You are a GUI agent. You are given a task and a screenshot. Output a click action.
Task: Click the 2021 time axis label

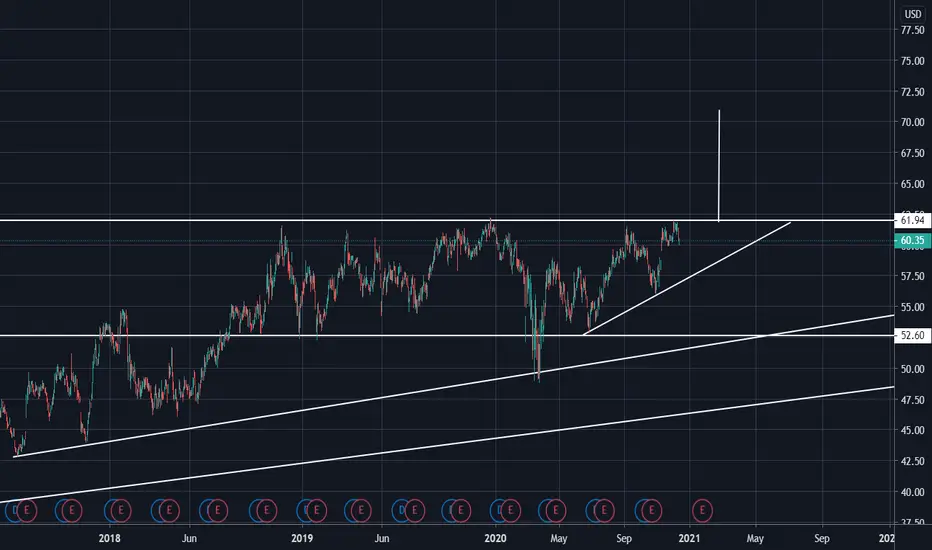(689, 538)
